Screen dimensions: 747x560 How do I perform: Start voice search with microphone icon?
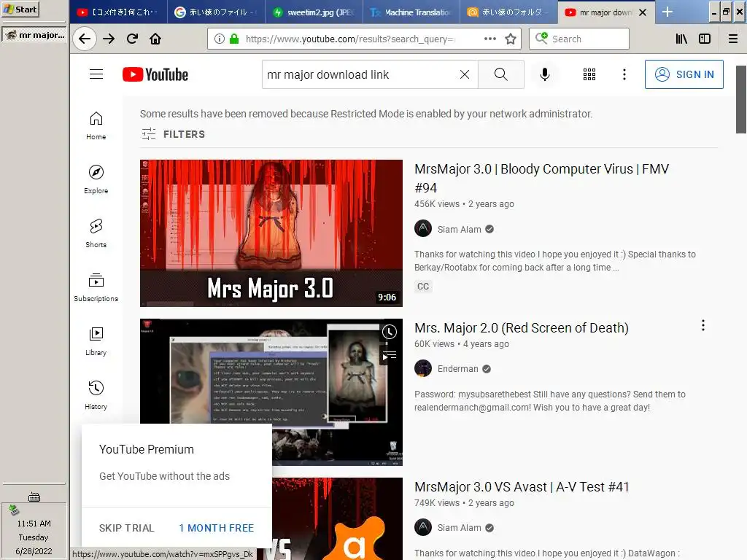tap(545, 74)
